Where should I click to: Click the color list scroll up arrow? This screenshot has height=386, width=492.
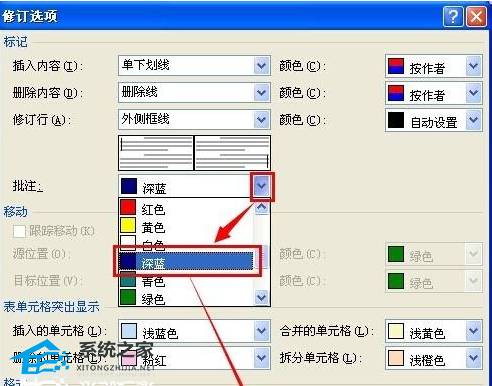click(262, 207)
